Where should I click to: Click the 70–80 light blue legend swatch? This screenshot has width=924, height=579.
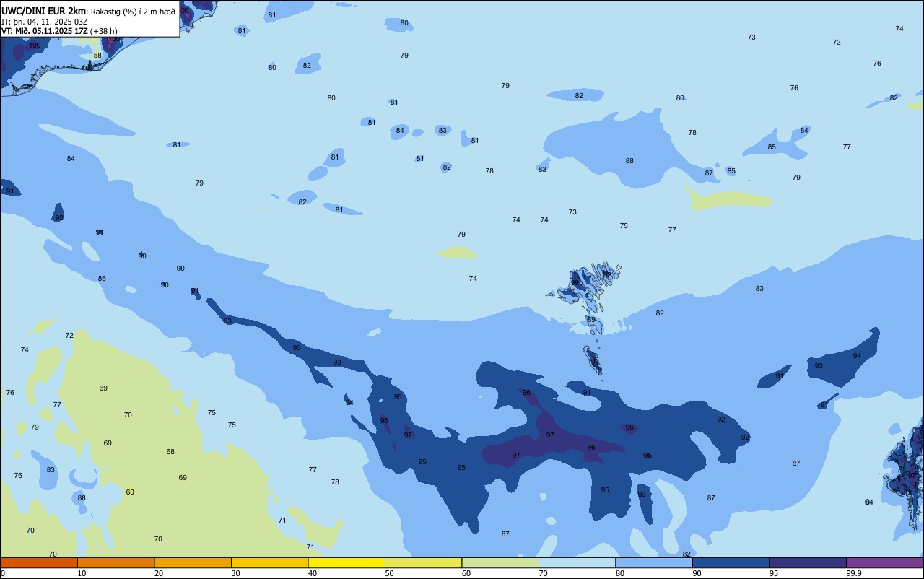[577, 562]
